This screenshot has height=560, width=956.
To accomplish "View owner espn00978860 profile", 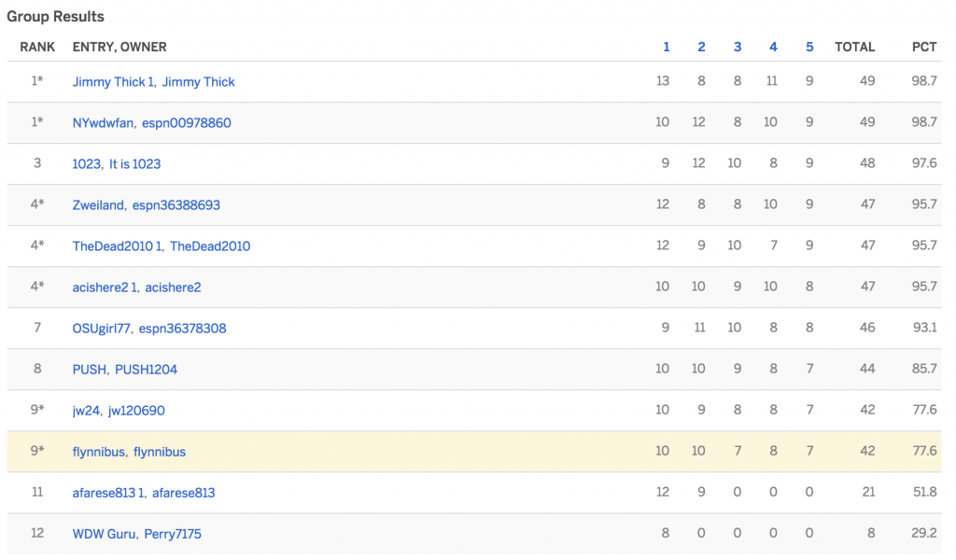I will [x=187, y=123].
